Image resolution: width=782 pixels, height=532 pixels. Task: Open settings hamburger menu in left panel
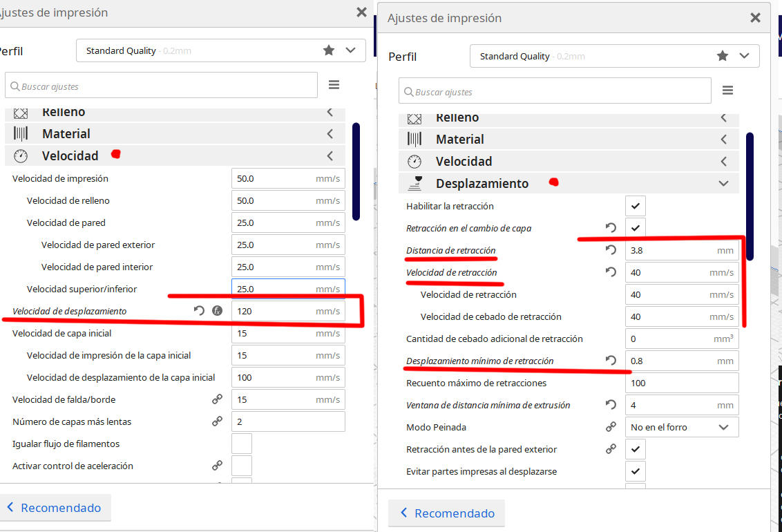point(334,85)
